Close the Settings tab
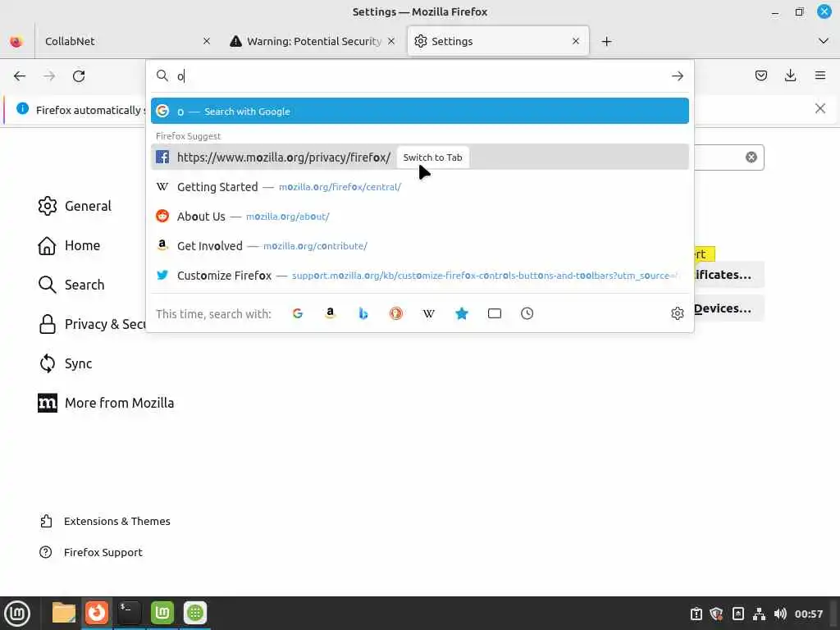Viewport: 840px width, 630px height. [x=576, y=41]
